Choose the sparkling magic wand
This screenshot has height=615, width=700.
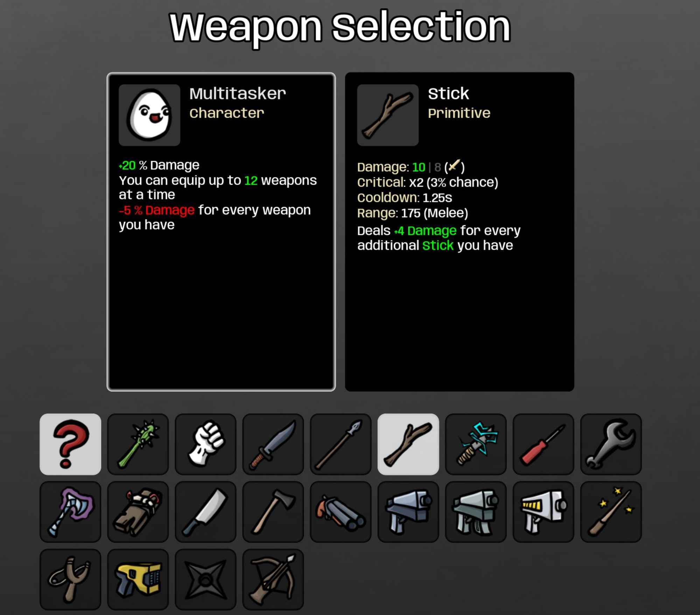(x=611, y=512)
